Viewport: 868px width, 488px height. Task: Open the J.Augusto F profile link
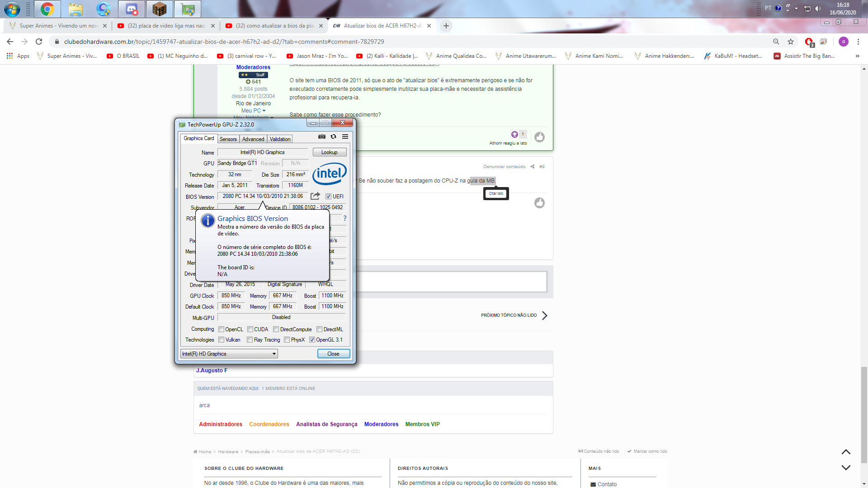[x=212, y=371]
